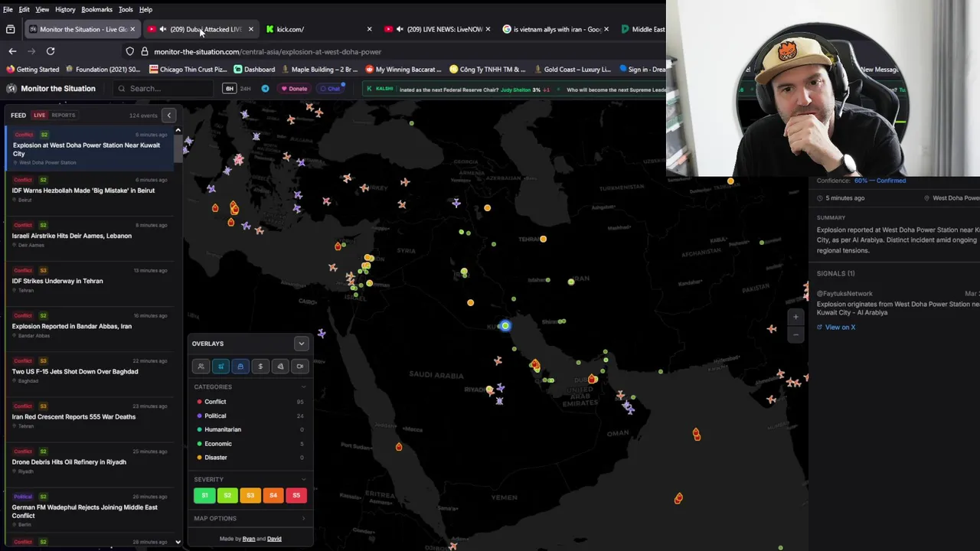Toggle the people overlay icon

click(x=201, y=367)
